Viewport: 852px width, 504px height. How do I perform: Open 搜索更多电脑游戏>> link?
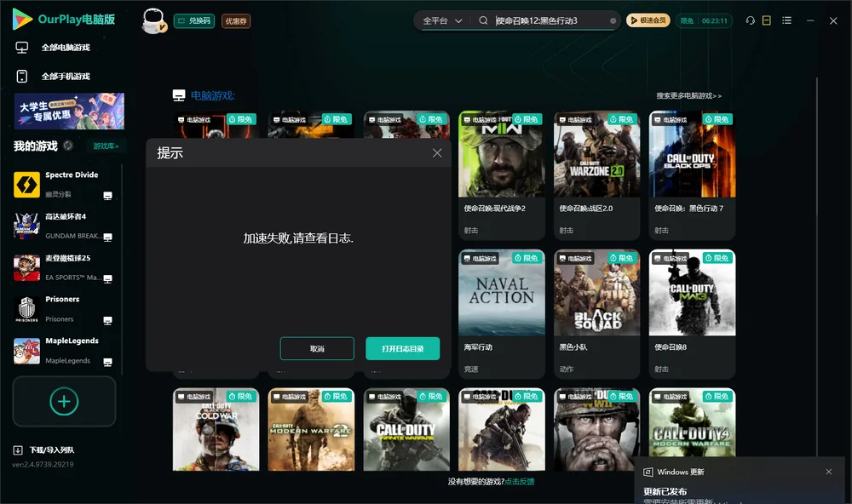tap(688, 95)
